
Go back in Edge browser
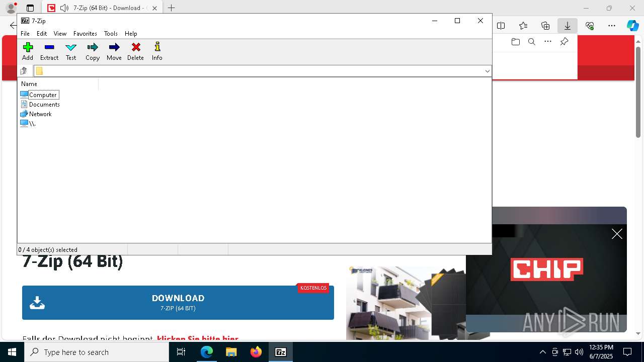coord(13,26)
